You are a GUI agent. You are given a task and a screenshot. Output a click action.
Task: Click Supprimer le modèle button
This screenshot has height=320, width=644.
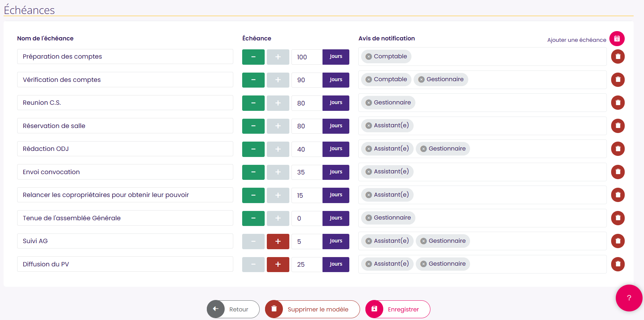click(312, 309)
